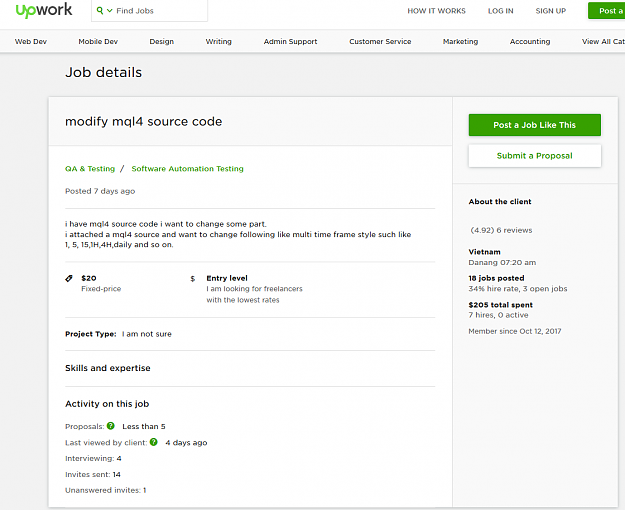Click 'Danang 07:20 am' local time
The height and width of the screenshot is (510, 625).
pos(502,262)
